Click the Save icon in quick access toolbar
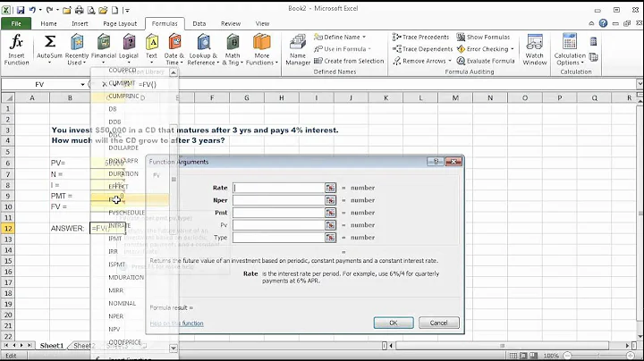 pos(20,10)
